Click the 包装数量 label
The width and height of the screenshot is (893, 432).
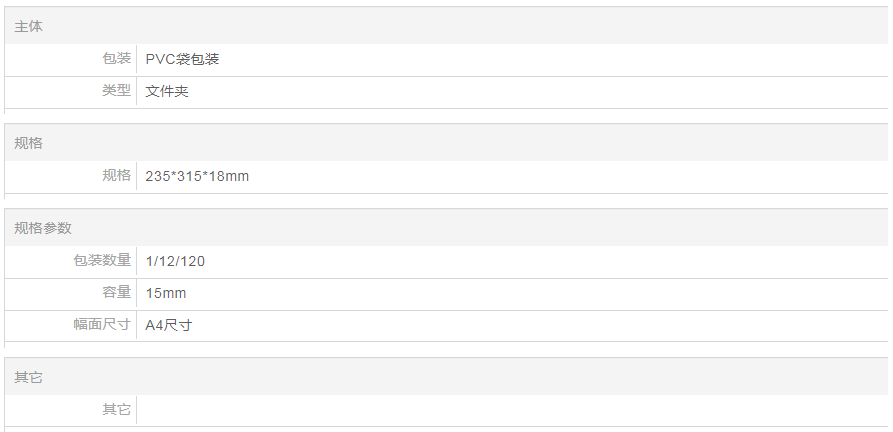(102, 261)
